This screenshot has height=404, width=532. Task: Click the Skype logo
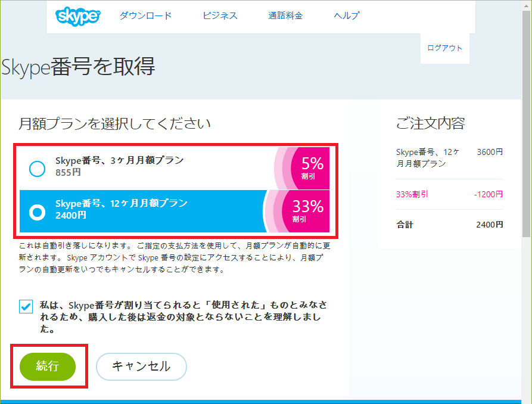pos(77,16)
